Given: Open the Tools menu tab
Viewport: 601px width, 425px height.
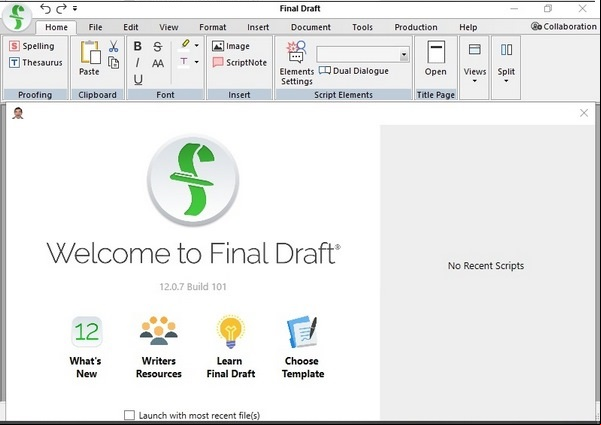Looking at the screenshot, I should pos(362,27).
